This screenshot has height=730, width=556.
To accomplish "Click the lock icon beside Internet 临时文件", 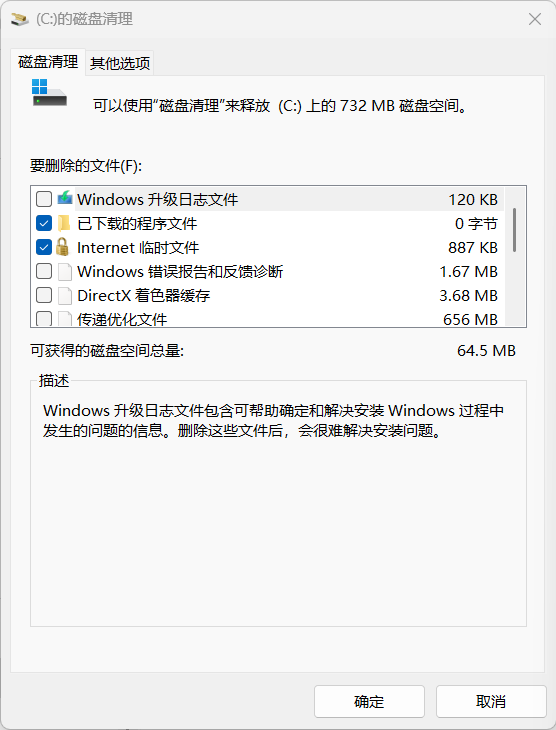I will pyautogui.click(x=62, y=247).
